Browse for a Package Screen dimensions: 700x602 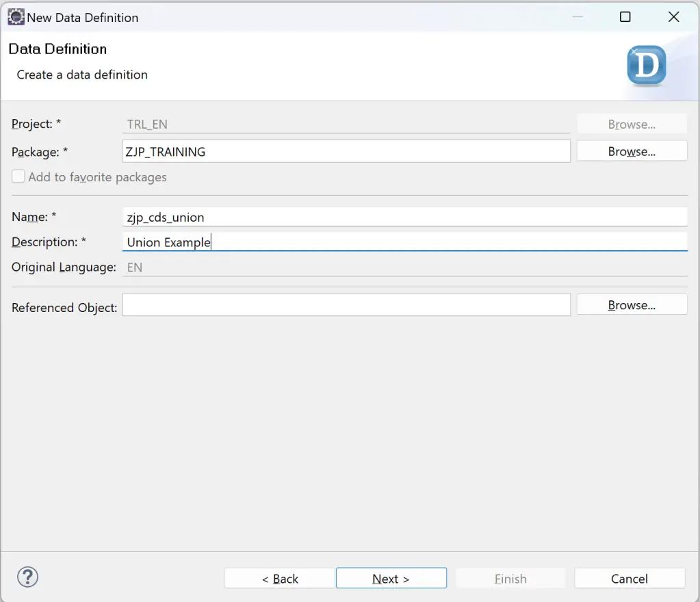tap(632, 151)
